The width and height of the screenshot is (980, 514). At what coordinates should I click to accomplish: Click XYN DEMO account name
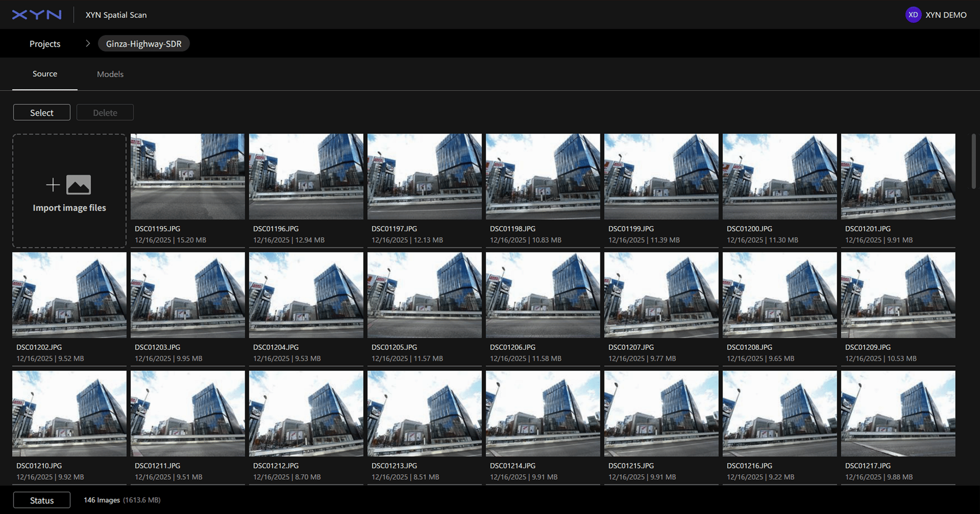[x=946, y=15]
